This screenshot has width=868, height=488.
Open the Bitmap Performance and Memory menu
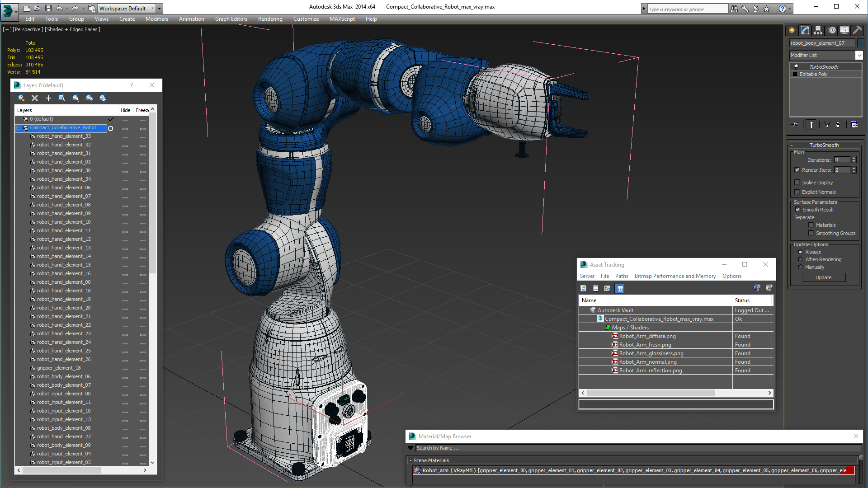click(x=675, y=276)
